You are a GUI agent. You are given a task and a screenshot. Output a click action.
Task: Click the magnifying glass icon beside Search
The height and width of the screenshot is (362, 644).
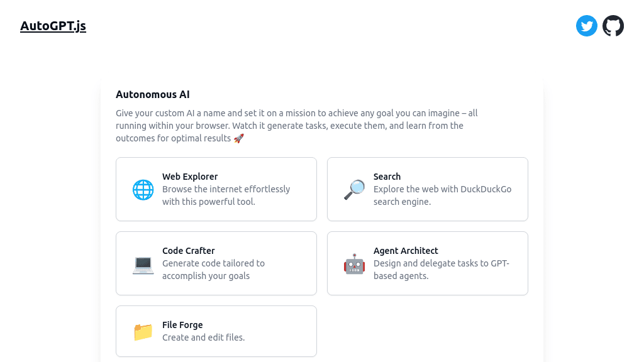[354, 189]
